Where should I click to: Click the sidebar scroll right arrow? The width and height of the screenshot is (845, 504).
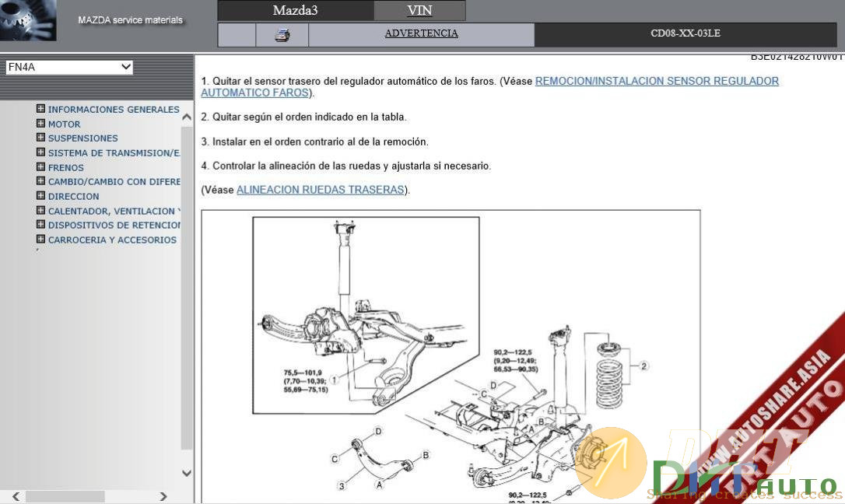[163, 496]
